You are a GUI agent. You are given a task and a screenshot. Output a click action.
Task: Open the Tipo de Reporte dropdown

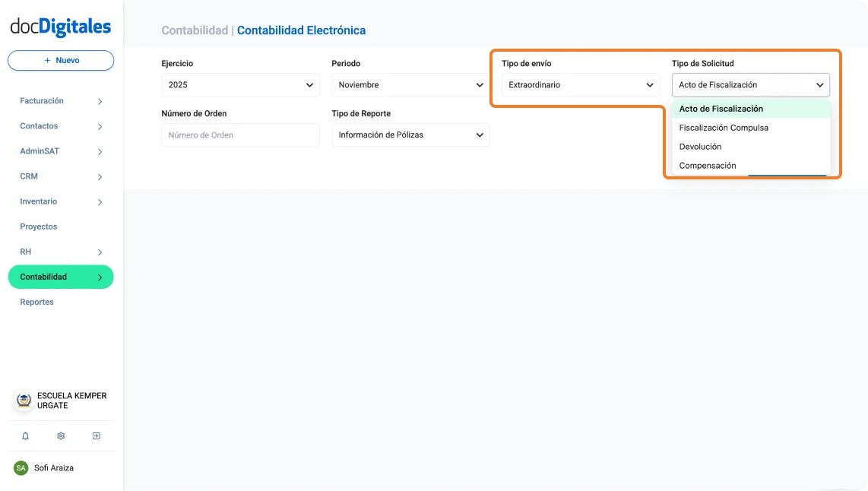(410, 135)
